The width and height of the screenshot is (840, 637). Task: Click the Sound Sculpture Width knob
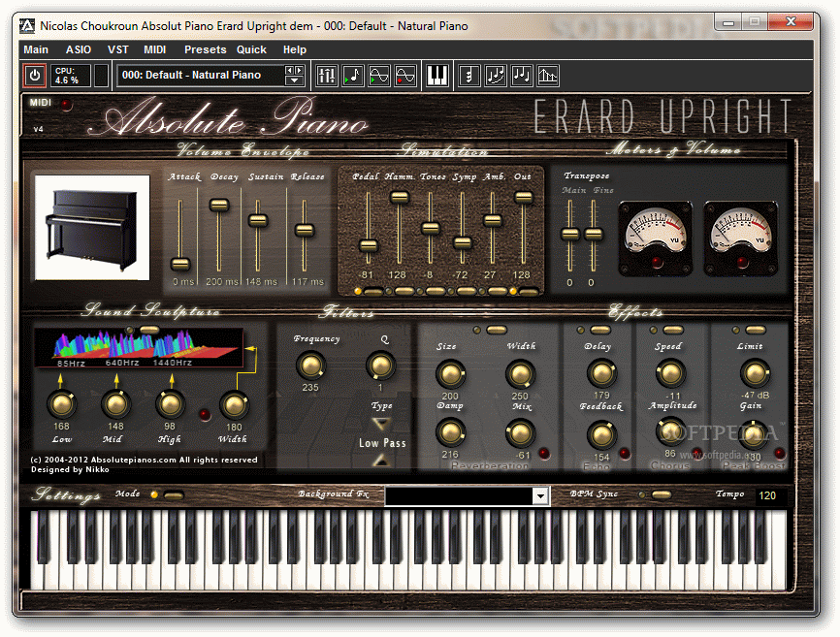pos(234,405)
